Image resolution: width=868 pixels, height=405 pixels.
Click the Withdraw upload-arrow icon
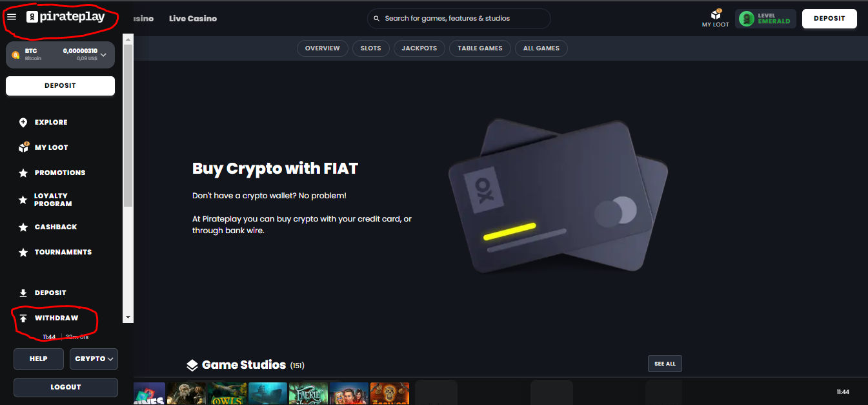[x=23, y=318]
